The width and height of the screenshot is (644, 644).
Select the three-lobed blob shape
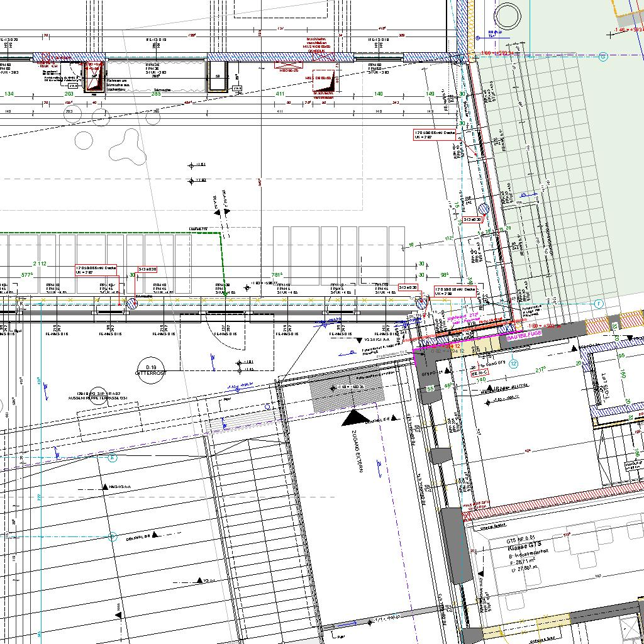coord(126,144)
